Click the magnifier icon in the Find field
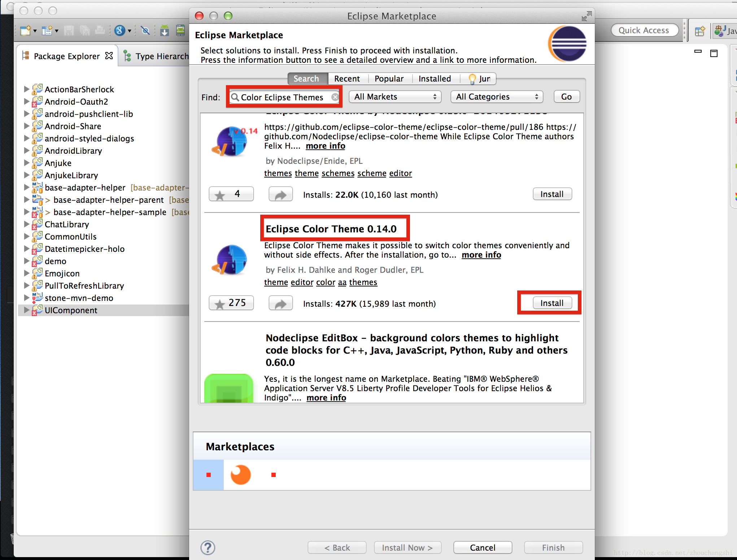Viewport: 737px width, 560px height. (235, 97)
